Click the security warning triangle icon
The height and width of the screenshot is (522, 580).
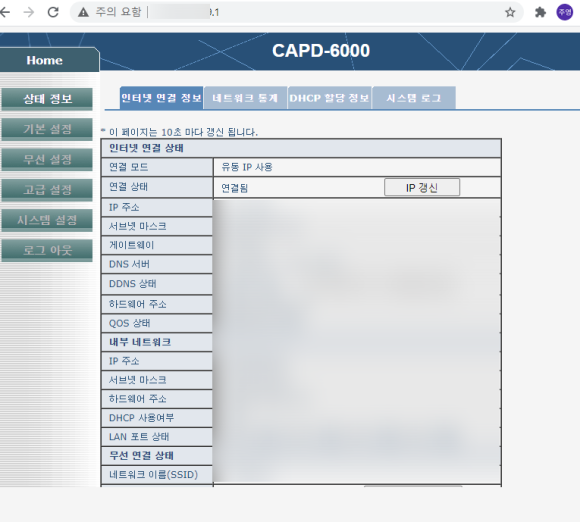pyautogui.click(x=83, y=12)
